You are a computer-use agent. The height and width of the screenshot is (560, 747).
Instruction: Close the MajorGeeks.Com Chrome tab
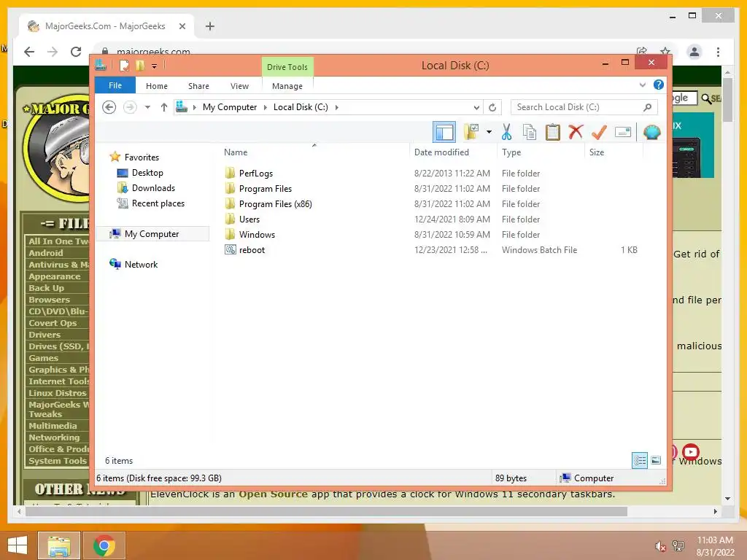click(182, 26)
